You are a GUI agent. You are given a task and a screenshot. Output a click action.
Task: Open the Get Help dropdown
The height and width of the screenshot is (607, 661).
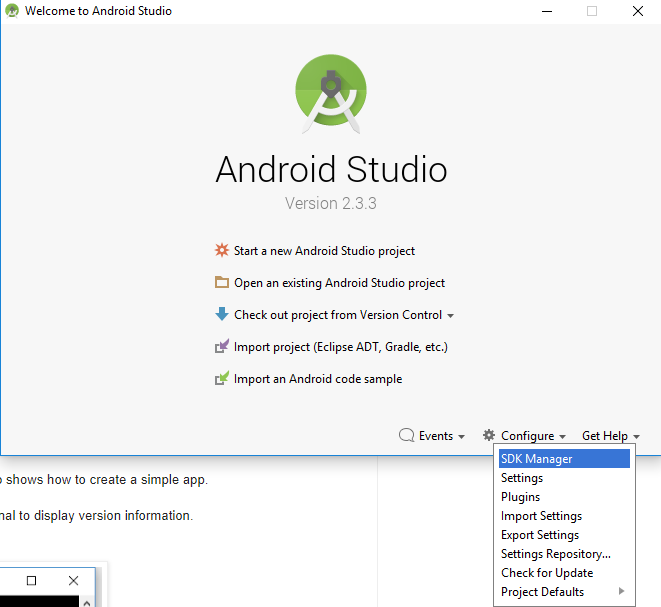pyautogui.click(x=610, y=435)
